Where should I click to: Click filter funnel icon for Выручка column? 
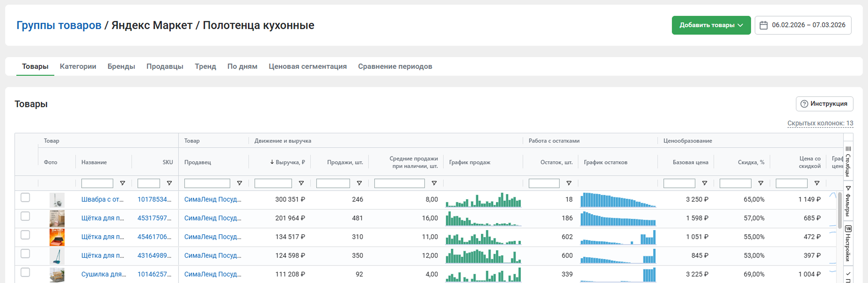point(301,183)
